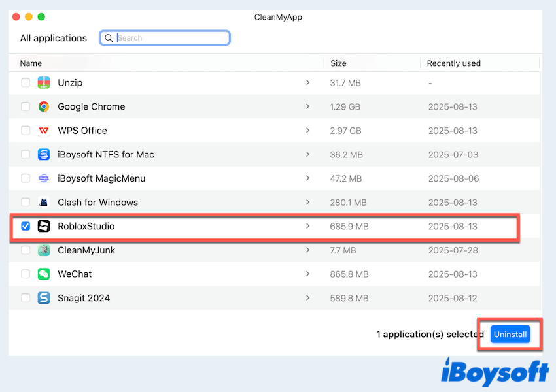Click the Clash for Windows cat icon

click(44, 202)
